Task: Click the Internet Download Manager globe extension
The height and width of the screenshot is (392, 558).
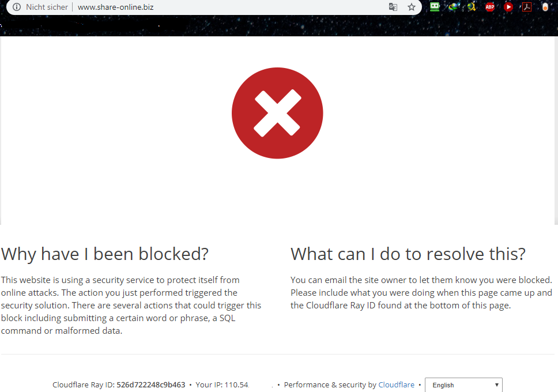Action: click(453, 7)
